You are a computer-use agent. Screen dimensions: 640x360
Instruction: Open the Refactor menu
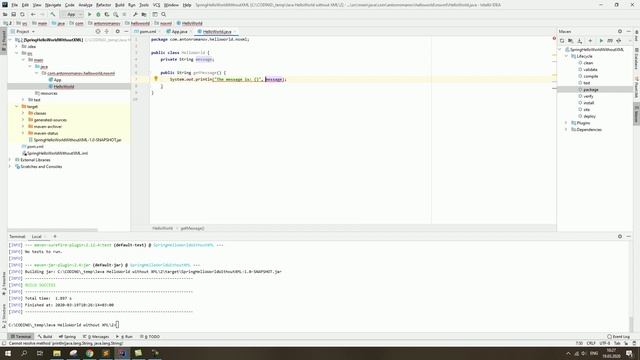pyautogui.click(x=103, y=5)
